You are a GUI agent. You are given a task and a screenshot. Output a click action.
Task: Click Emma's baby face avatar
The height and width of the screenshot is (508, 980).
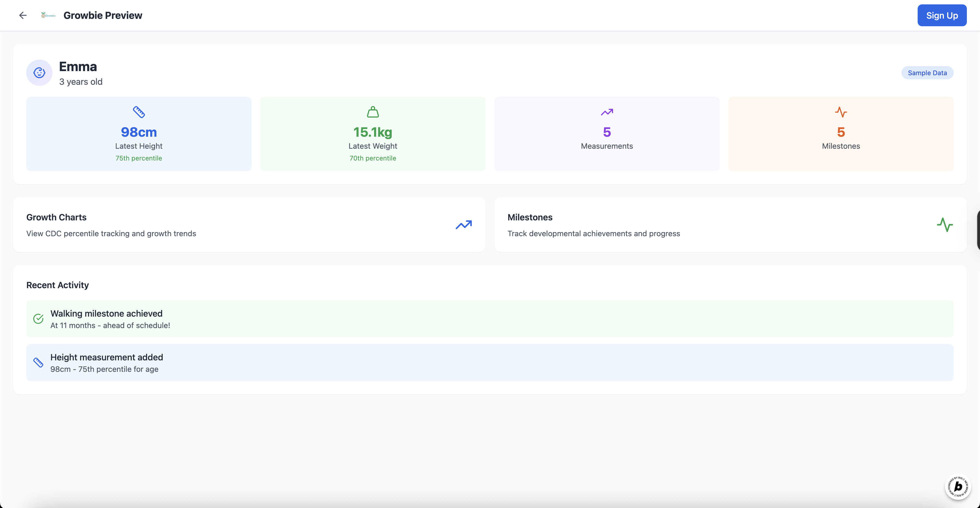coord(39,72)
